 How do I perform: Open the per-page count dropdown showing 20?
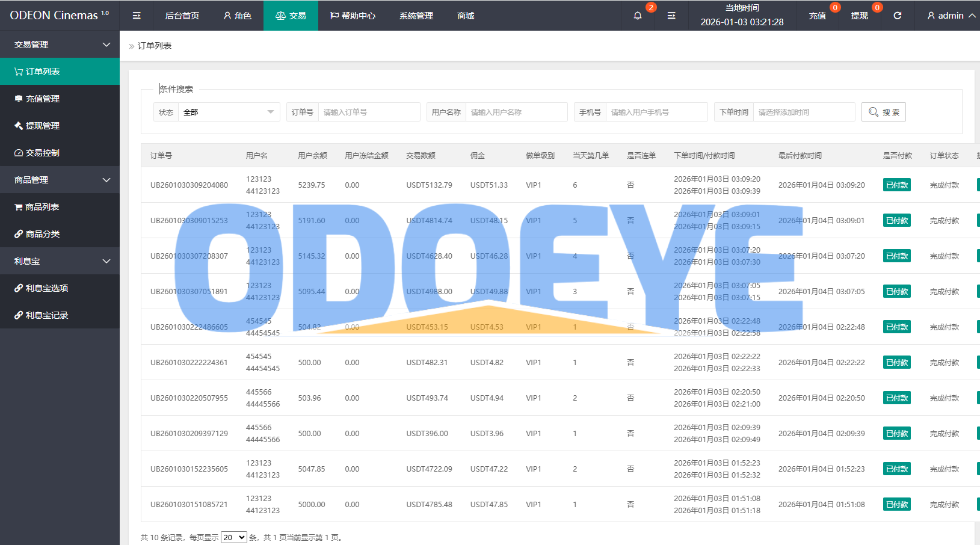(x=233, y=537)
